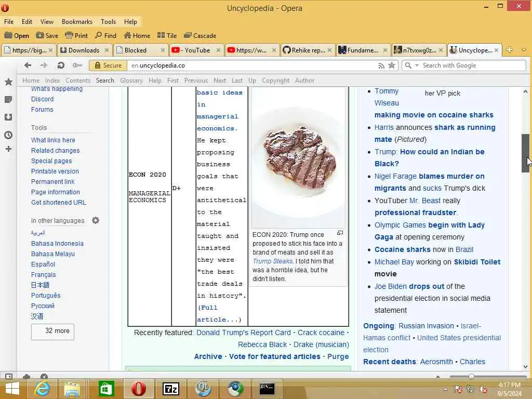Image resolution: width=532 pixels, height=399 pixels.
Task: Open the Tools menu
Action: pyautogui.click(x=108, y=22)
